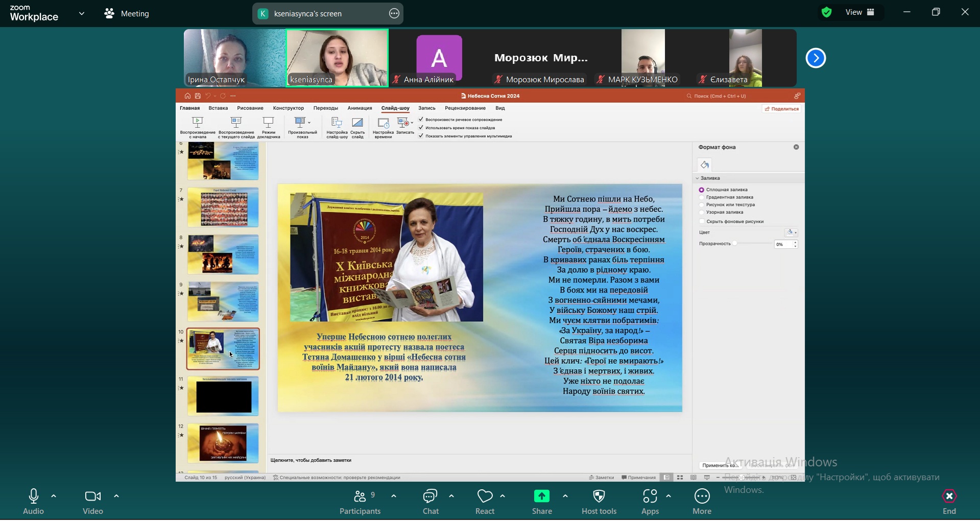This screenshot has width=980, height=521.
Task: Click zoom out minus in status bar
Action: 718,479
